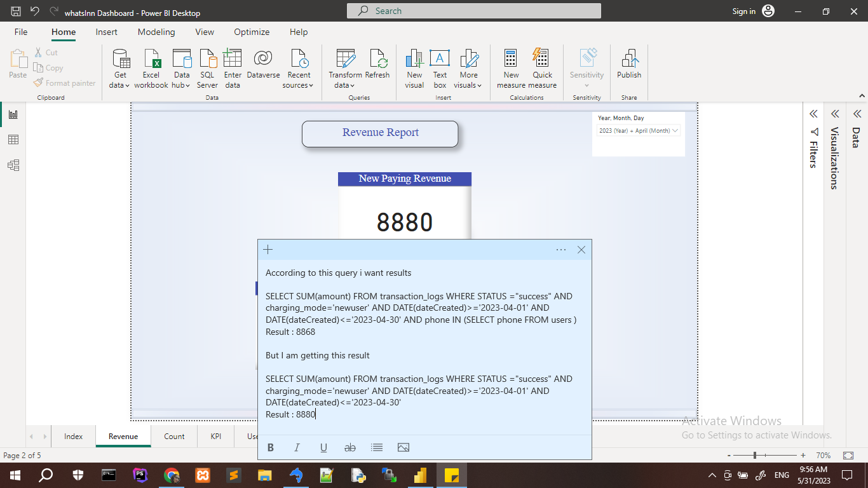Insert a Text box
The height and width of the screenshot is (488, 868).
440,69
